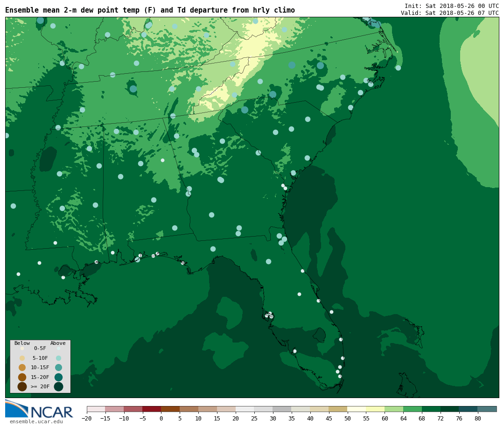504x427 pixels.
Task: Click the Below 0-5F cream legend dot
Action: [x=22, y=348]
